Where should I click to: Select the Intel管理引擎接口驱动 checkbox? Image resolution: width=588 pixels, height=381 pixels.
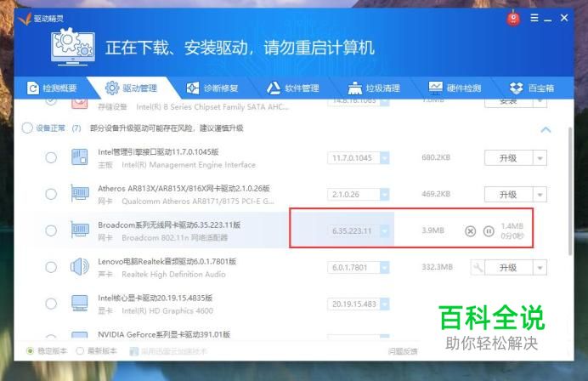(x=51, y=157)
